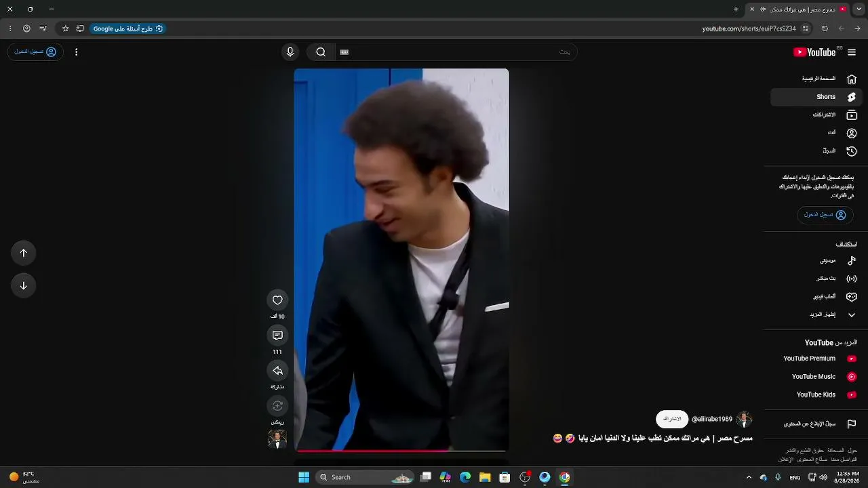Open the comments showing 111
This screenshot has width=868, height=488.
277,335
